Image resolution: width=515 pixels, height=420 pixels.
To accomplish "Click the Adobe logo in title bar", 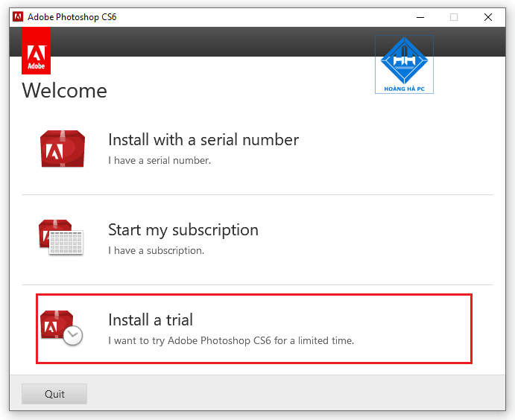I will 18,16.
